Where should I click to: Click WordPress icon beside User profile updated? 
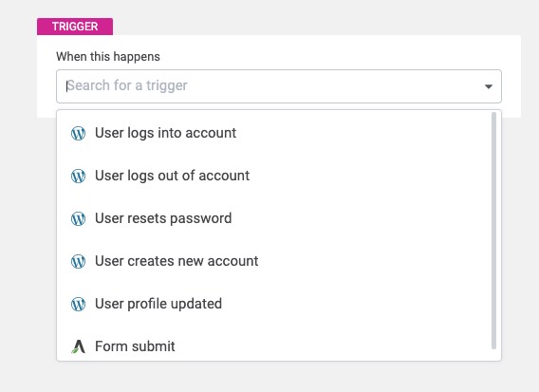[x=78, y=304]
